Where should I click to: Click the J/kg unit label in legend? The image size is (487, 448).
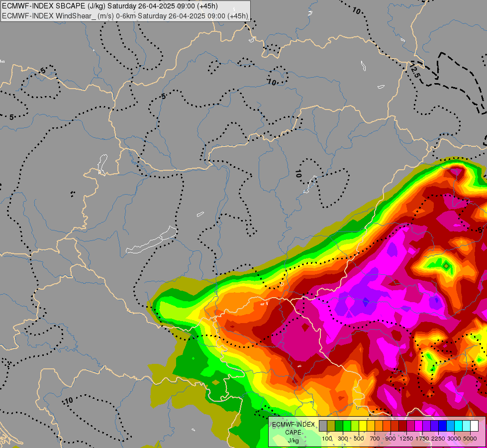293,441
